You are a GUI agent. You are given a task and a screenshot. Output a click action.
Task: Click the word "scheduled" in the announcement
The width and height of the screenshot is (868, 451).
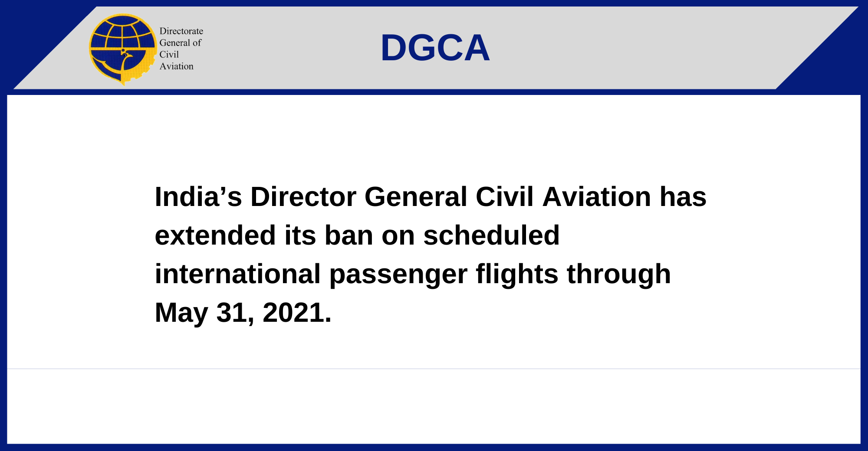pyautogui.click(x=491, y=235)
